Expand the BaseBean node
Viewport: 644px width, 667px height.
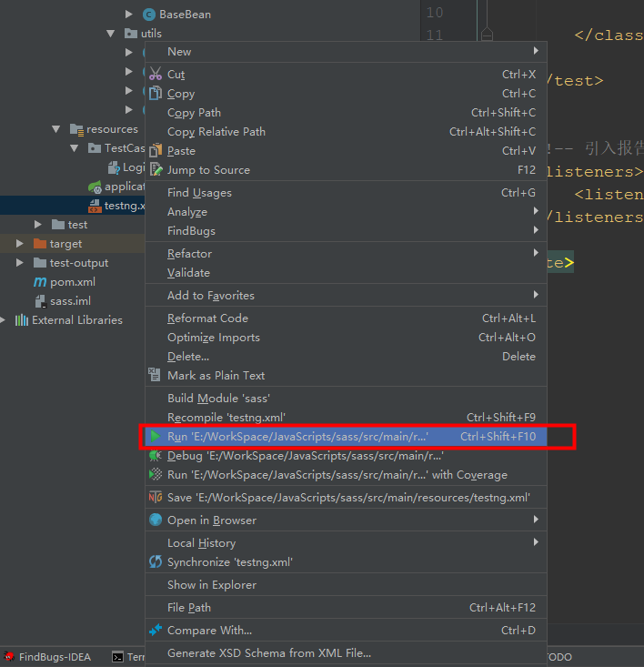(x=129, y=15)
